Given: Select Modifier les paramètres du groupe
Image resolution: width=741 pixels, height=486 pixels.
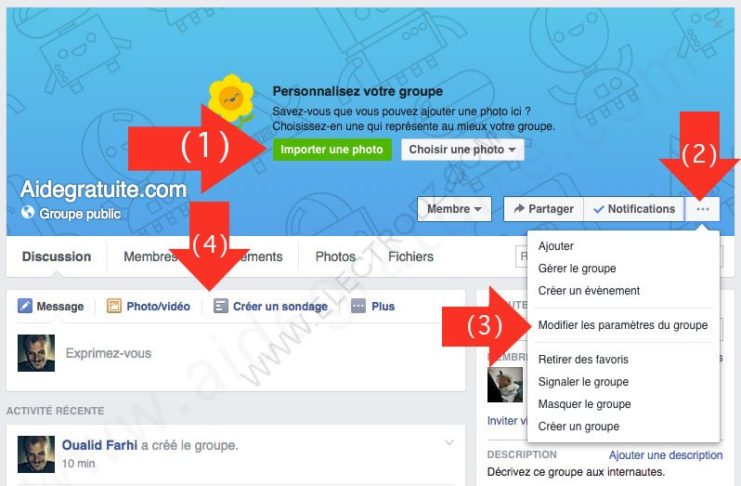Looking at the screenshot, I should click(623, 325).
